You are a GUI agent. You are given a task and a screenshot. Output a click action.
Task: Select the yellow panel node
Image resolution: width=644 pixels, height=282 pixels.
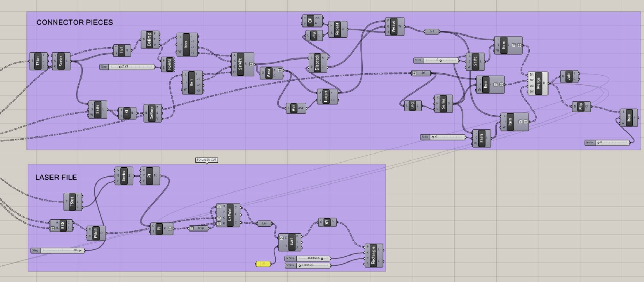pos(263,264)
